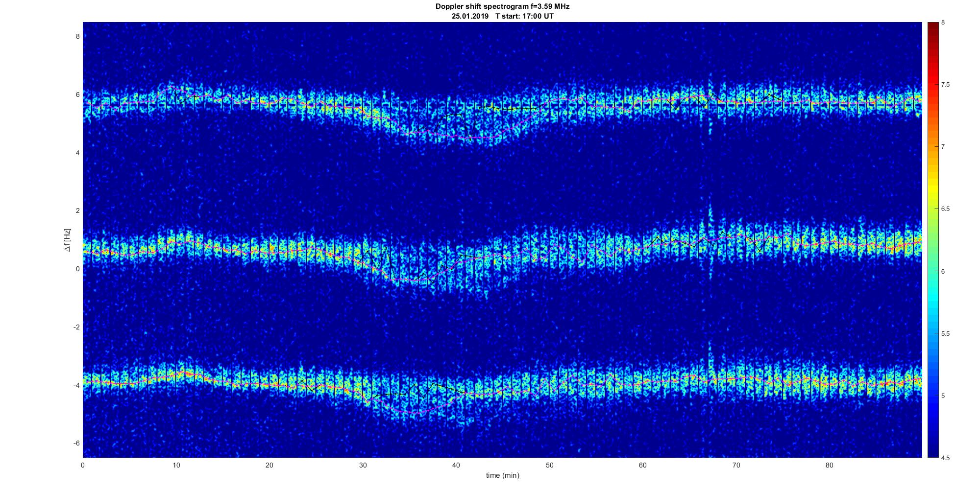980x491 pixels.
Task: Click the colorbar tick label 5.5
Action: pos(946,334)
